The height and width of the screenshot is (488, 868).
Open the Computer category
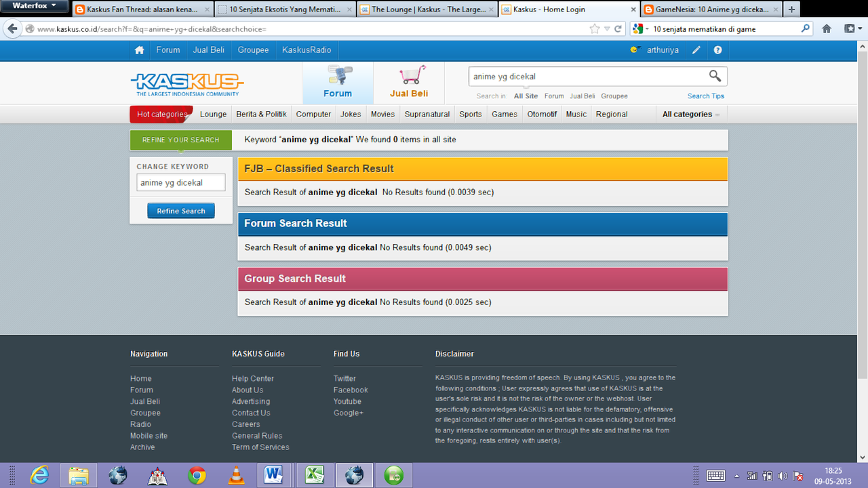click(x=313, y=114)
